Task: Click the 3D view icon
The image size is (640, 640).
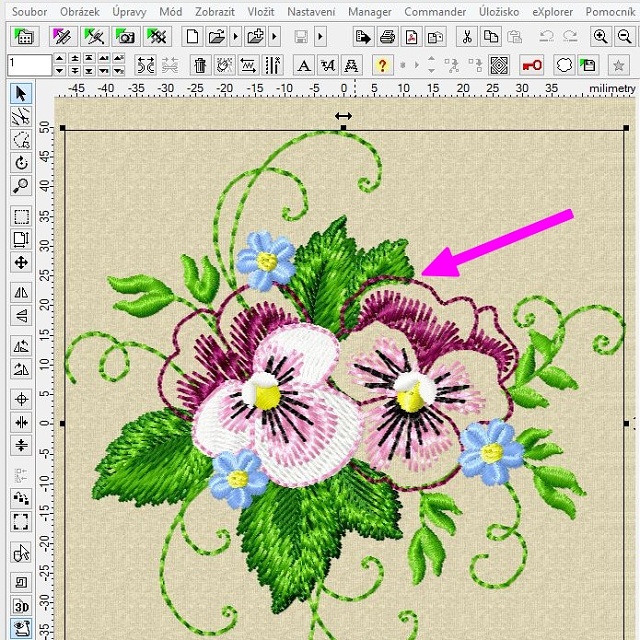Action: tap(21, 606)
